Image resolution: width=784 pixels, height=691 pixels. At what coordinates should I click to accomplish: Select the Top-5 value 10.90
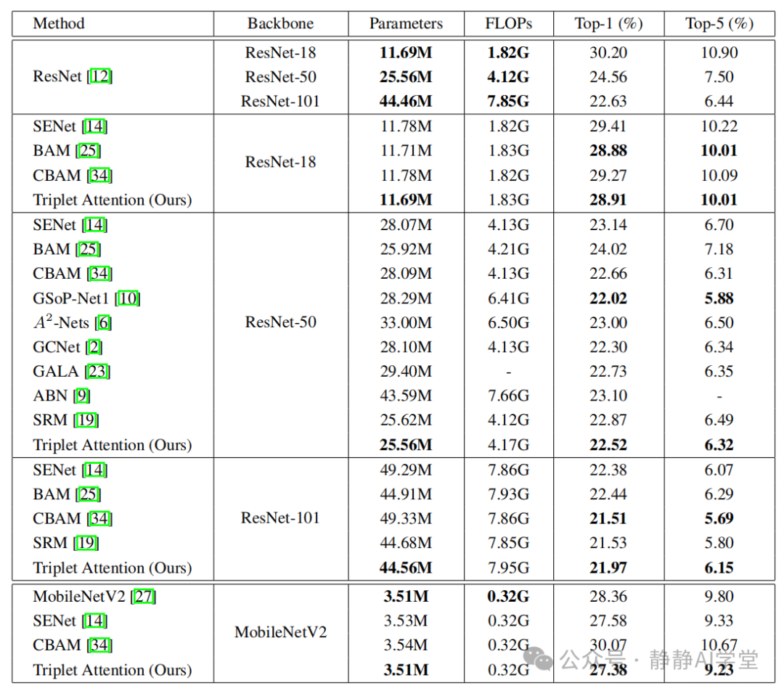(719, 52)
